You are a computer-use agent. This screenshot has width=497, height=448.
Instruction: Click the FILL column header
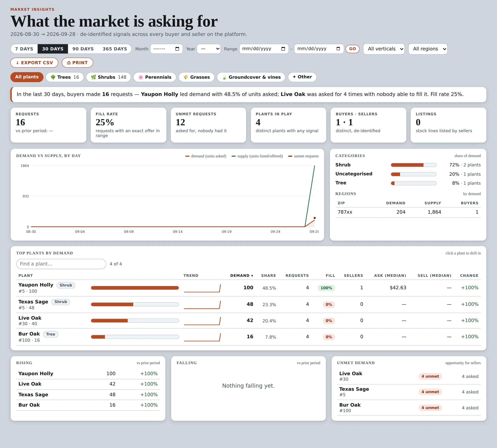point(330,275)
